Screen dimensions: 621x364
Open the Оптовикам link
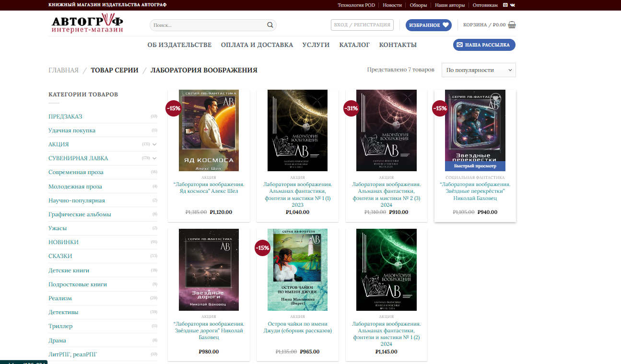point(485,5)
